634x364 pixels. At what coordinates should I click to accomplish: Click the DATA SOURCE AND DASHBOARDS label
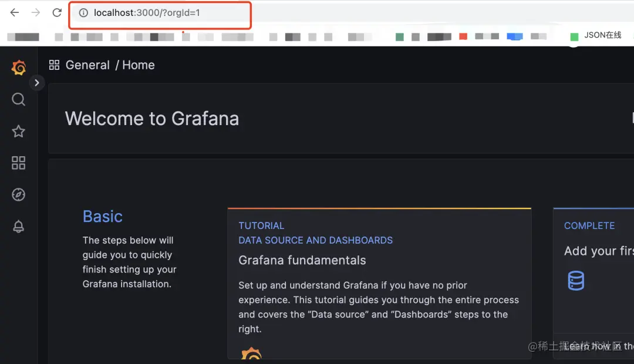(315, 240)
